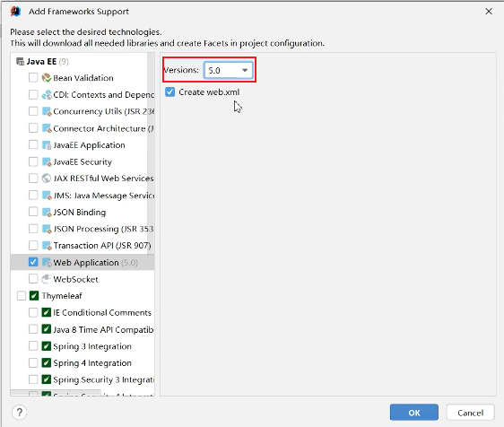This screenshot has width=504, height=427.
Task: Check the JavaEE Application checkbox
Action: pyautogui.click(x=33, y=144)
